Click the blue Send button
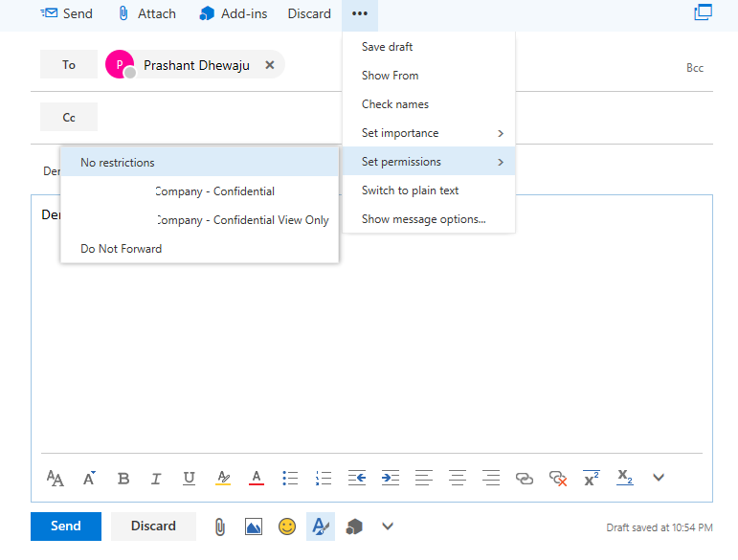The image size is (738, 560). click(65, 526)
